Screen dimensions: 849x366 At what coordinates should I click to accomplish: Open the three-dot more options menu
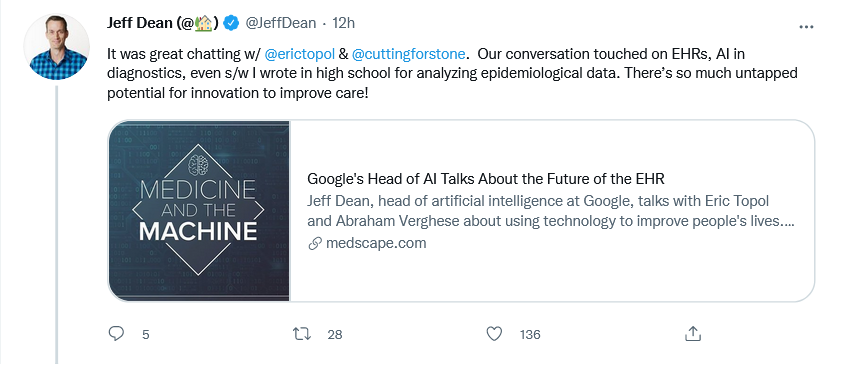coord(806,27)
